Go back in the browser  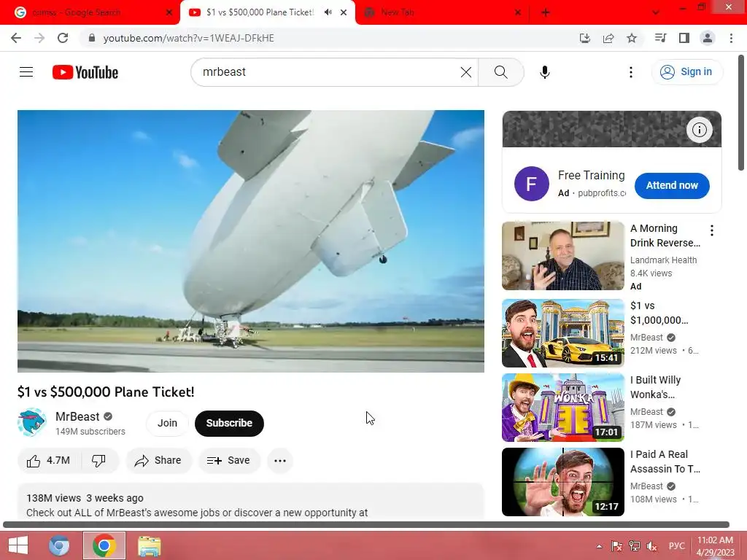pyautogui.click(x=16, y=38)
